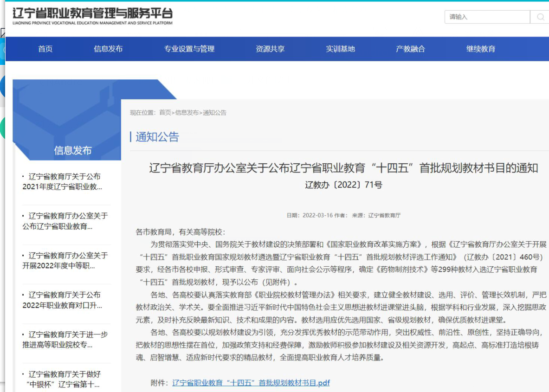The image size is (549, 392).
Task: Open the 资源共享 navigation item
Action: [270, 49]
